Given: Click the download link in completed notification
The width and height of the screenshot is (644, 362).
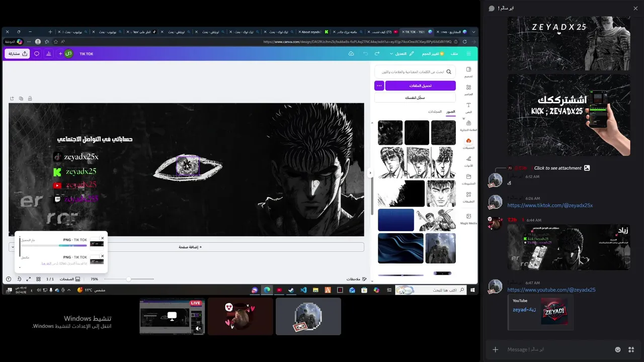Looking at the screenshot, I should pos(47,263).
